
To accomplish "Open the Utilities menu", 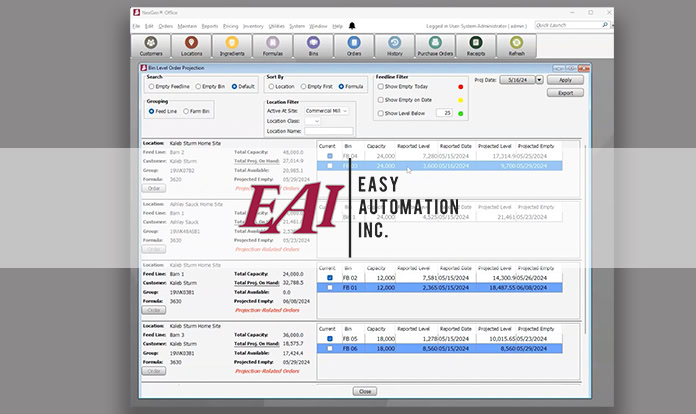I will pos(277,26).
